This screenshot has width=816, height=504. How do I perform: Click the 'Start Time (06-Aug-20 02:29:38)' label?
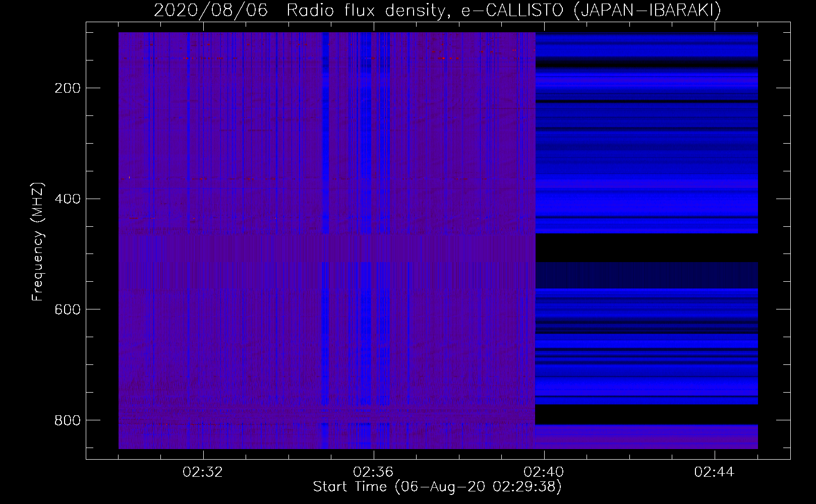coord(437,487)
